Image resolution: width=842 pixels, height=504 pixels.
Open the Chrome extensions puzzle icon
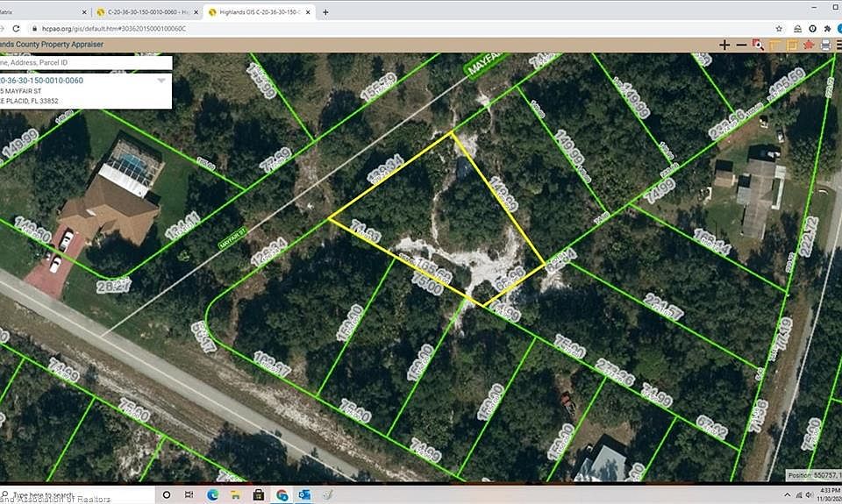click(x=827, y=28)
